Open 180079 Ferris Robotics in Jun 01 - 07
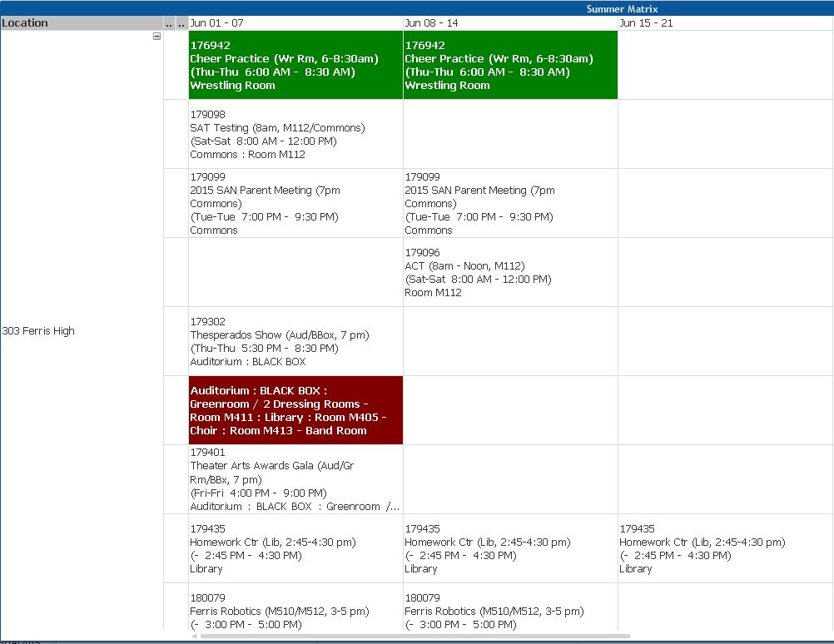Viewport: 834px width, 644px height. [x=295, y=607]
